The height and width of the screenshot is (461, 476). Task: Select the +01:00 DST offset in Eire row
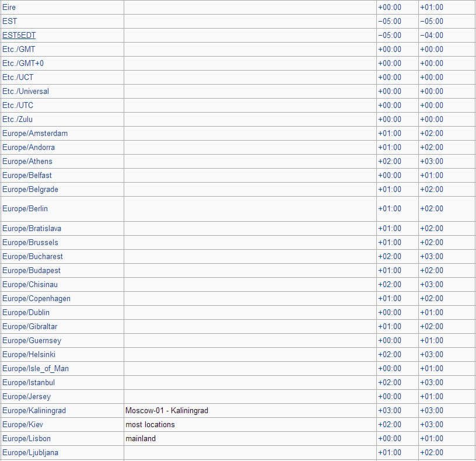(x=432, y=7)
